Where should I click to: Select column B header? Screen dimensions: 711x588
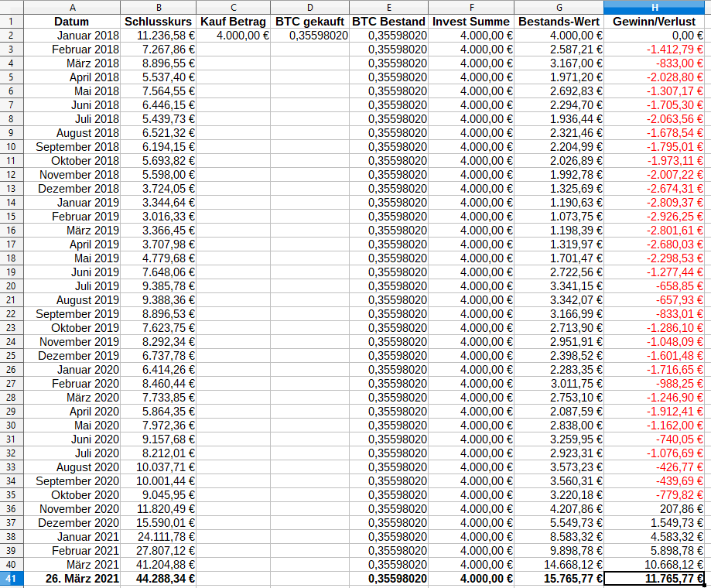(x=159, y=7)
